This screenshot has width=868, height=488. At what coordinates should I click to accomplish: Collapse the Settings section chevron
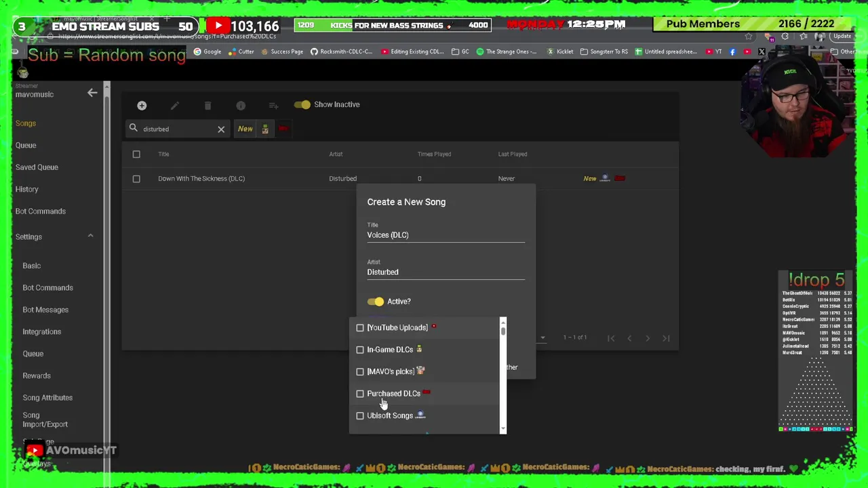click(x=90, y=236)
